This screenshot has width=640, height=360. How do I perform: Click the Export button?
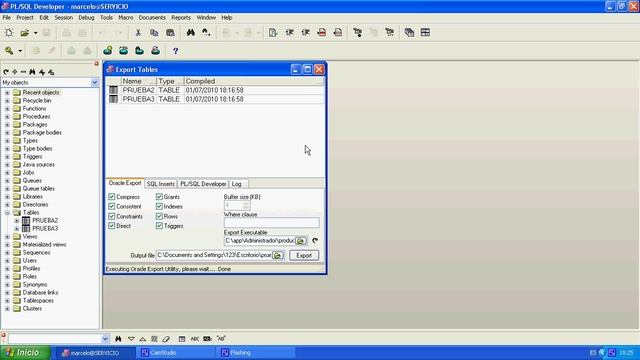(x=304, y=256)
